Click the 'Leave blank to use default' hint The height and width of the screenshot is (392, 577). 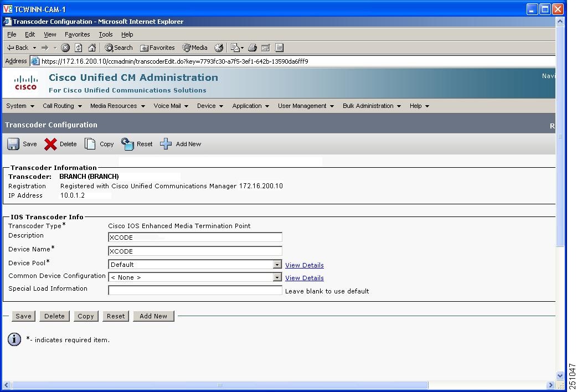point(327,291)
